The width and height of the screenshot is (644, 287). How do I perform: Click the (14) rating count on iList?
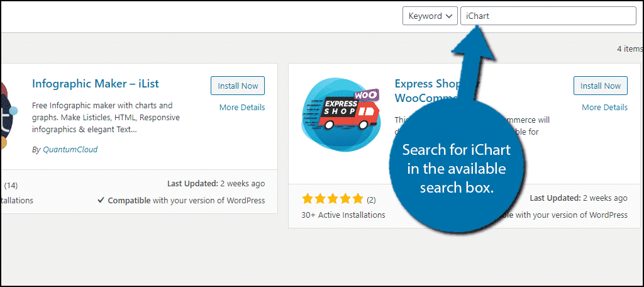click(11, 186)
